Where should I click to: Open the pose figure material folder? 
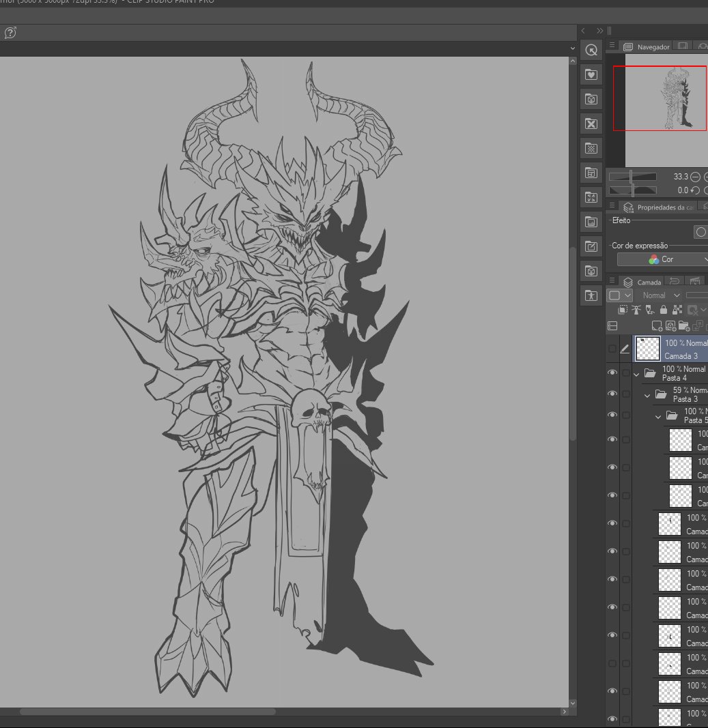pos(591,295)
